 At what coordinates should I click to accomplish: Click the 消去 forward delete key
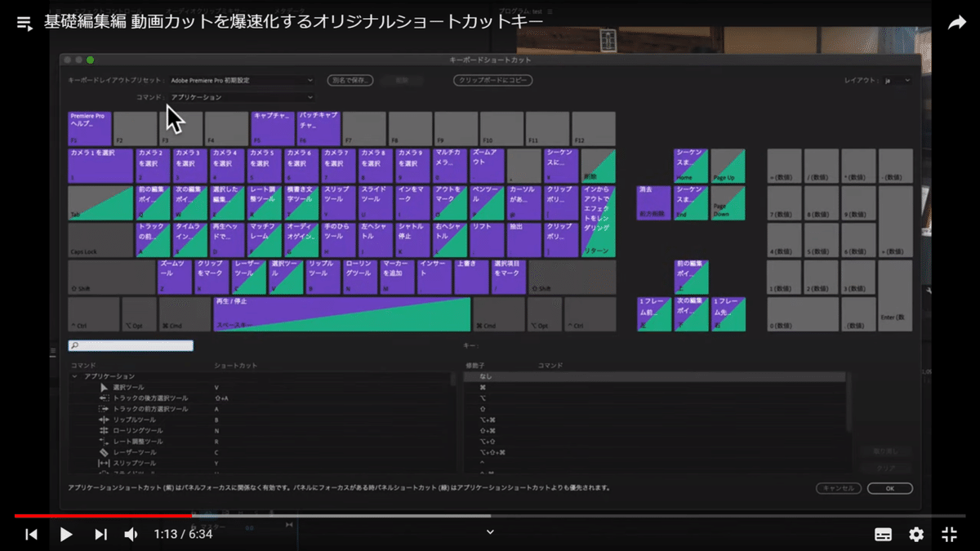(653, 203)
